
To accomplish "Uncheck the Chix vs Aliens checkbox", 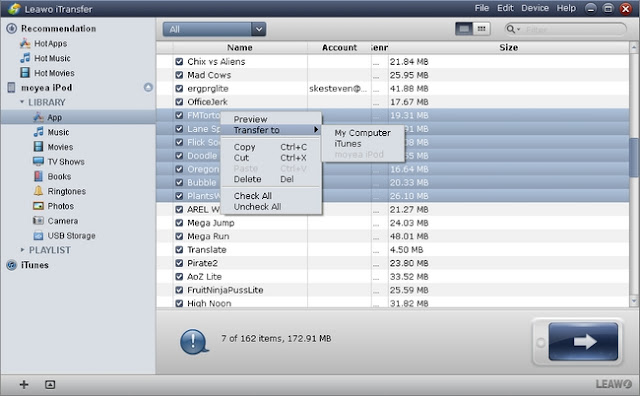I will tap(179, 61).
